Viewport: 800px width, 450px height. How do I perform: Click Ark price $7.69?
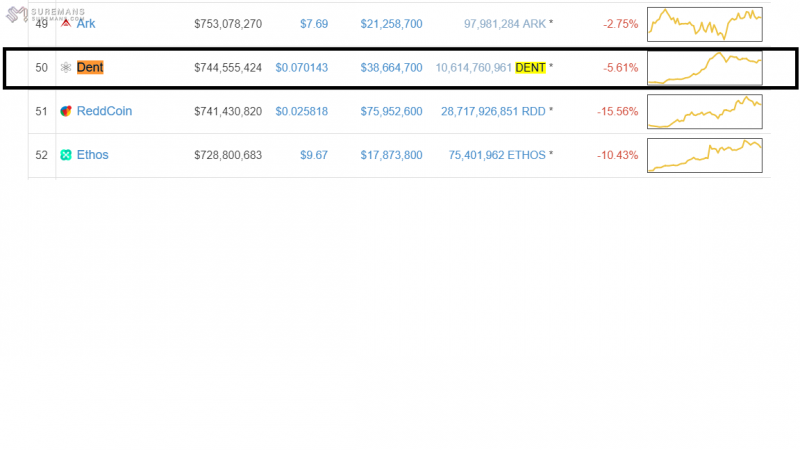[x=314, y=24]
